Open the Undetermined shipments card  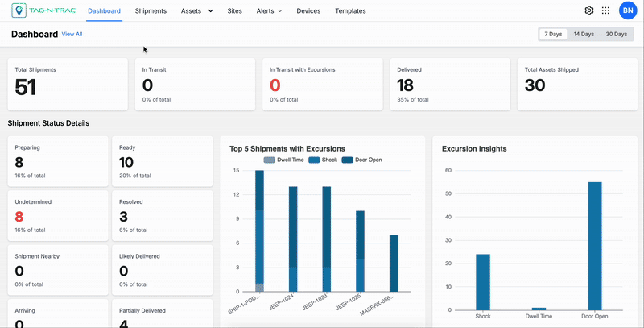(58, 215)
